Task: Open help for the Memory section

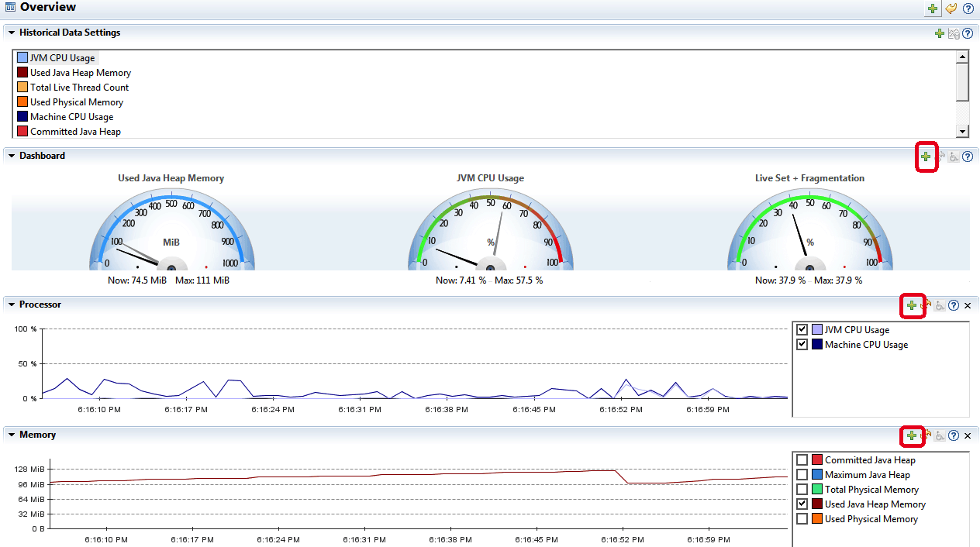Action: pyautogui.click(x=954, y=435)
